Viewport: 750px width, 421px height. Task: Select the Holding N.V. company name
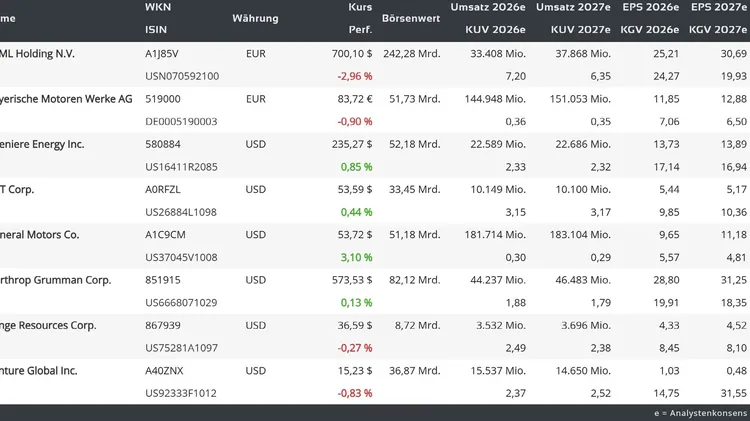pos(37,54)
